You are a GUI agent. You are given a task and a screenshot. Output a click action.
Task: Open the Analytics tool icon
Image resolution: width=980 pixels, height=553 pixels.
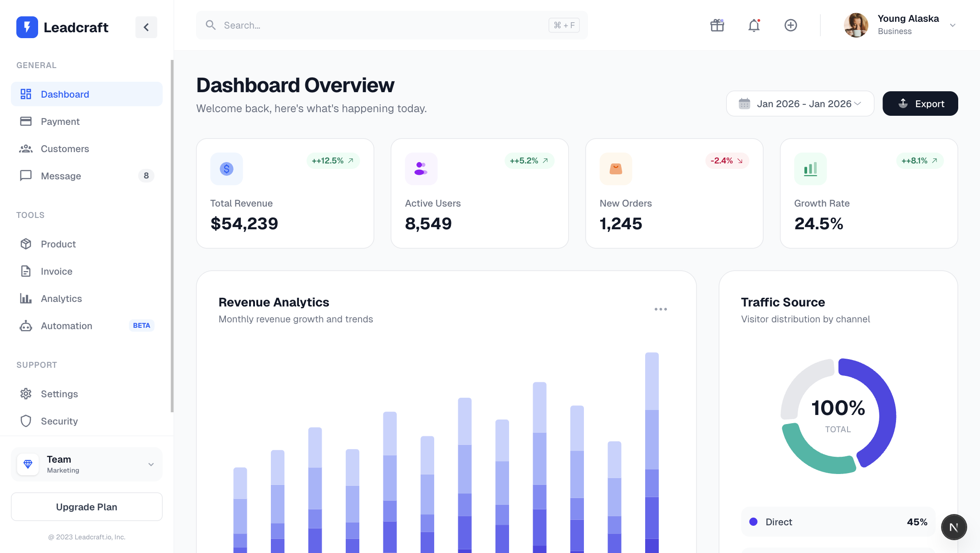26,298
